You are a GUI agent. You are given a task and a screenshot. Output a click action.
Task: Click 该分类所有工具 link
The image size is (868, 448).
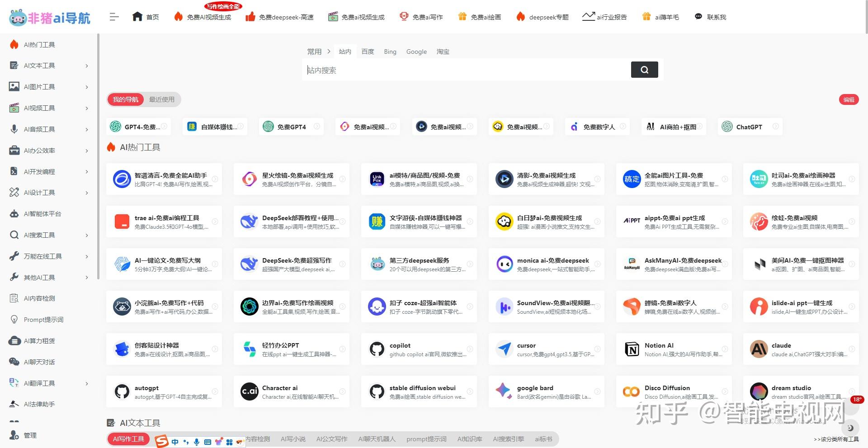(836, 439)
